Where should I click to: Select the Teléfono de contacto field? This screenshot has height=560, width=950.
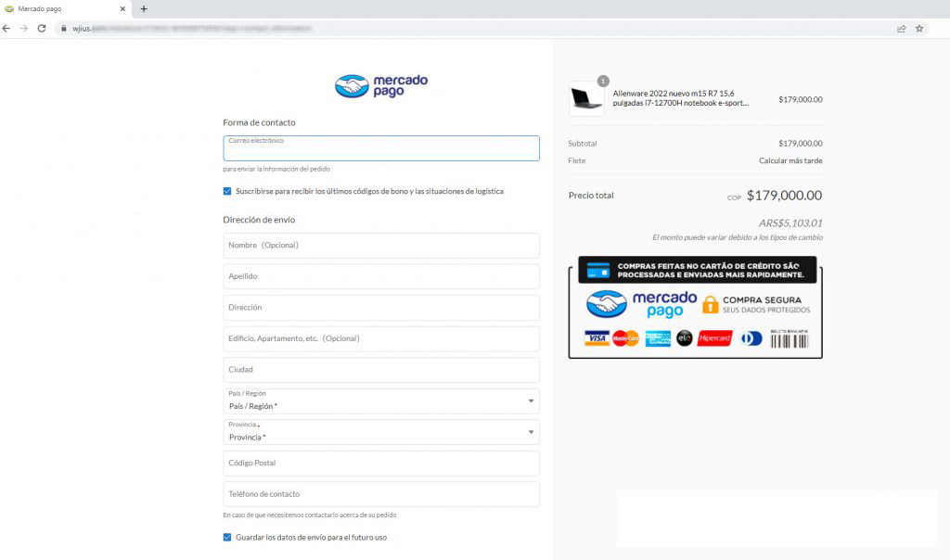tap(381, 494)
